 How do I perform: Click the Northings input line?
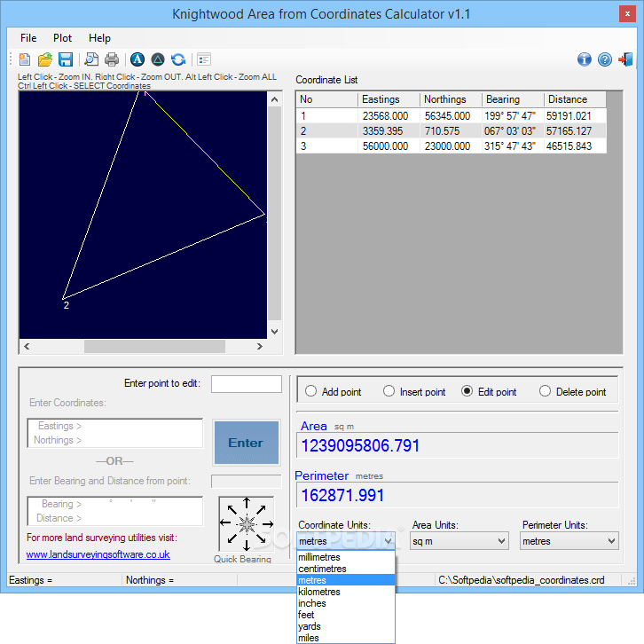(x=115, y=440)
